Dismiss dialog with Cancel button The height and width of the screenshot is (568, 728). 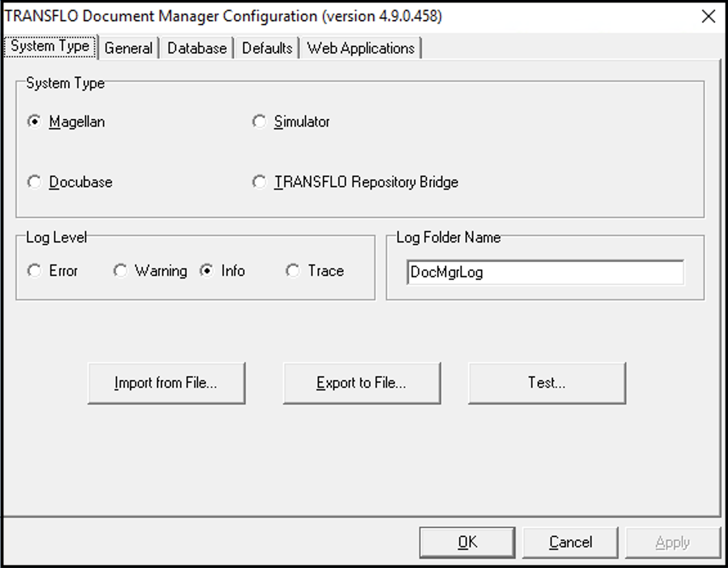click(x=570, y=542)
